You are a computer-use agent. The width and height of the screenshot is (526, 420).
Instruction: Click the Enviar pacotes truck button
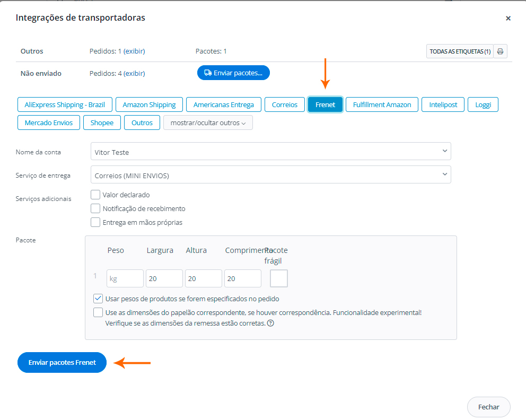[x=233, y=73]
